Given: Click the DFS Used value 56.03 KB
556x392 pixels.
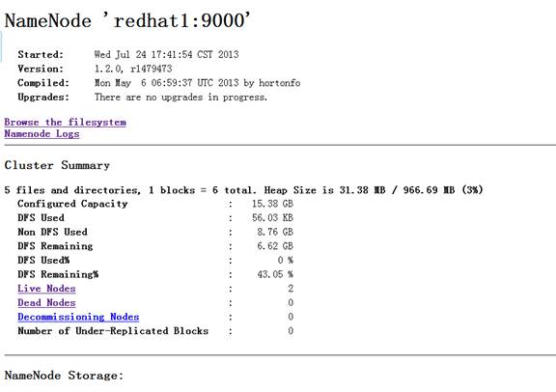Looking at the screenshot, I should [272, 218].
